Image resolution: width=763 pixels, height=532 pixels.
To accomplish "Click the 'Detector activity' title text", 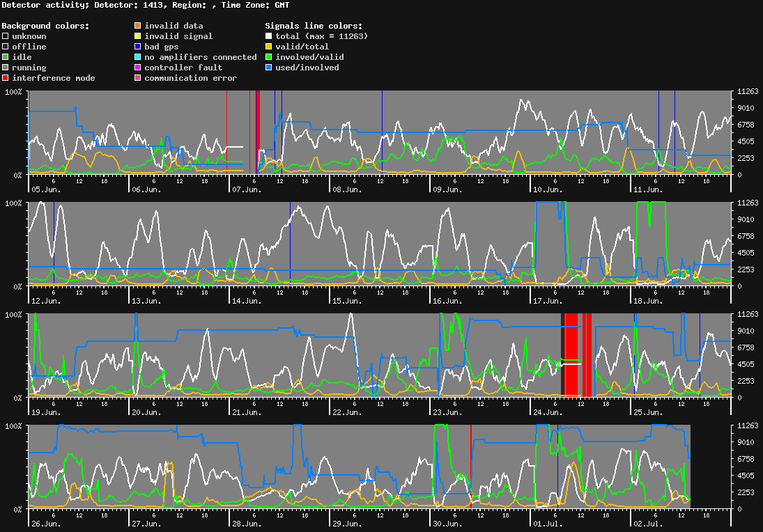I will [x=45, y=6].
